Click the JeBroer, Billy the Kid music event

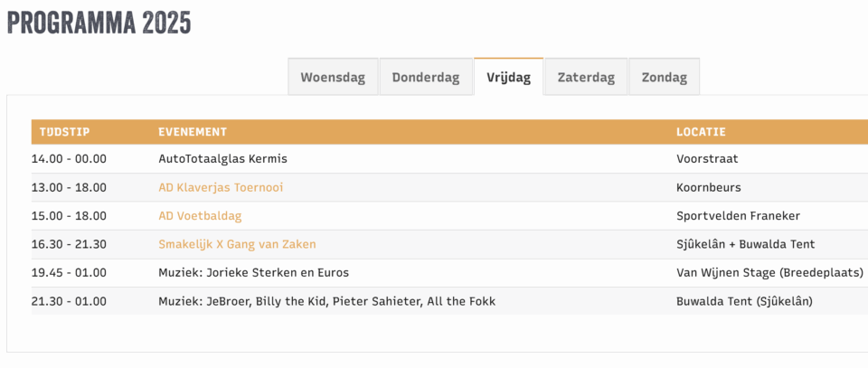pyautogui.click(x=326, y=301)
